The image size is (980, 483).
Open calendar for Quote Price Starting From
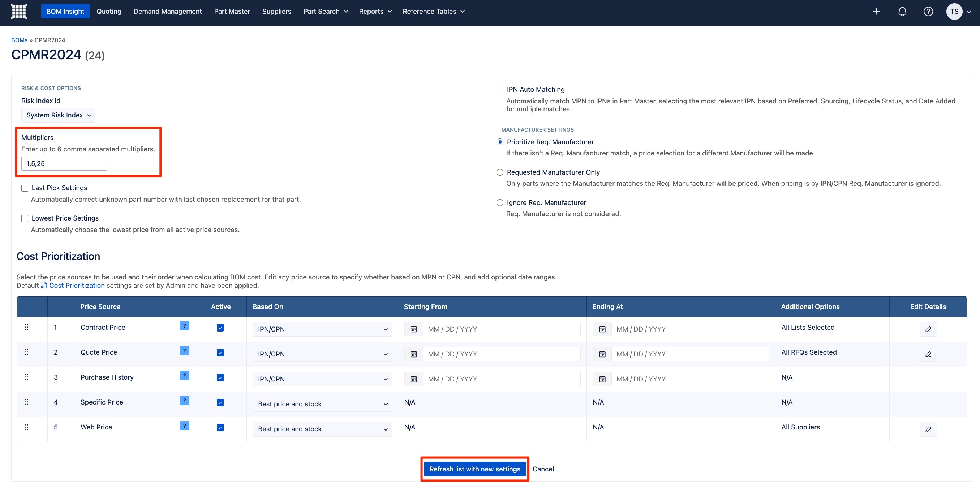coord(413,354)
